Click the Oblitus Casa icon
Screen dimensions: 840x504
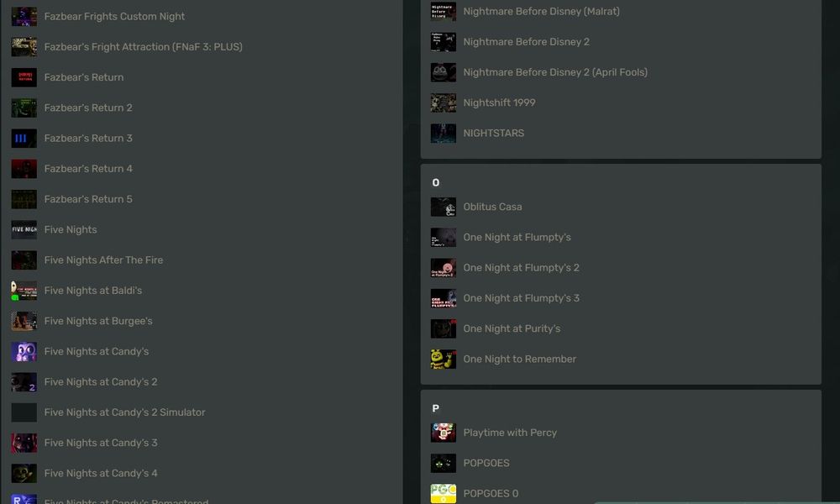(443, 207)
